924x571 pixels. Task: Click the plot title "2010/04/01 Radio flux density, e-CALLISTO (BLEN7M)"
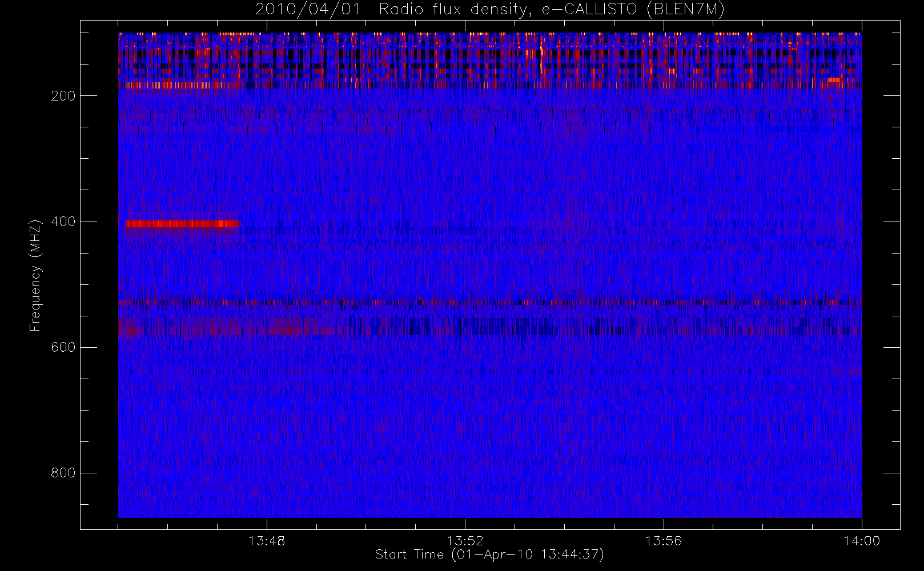click(489, 10)
